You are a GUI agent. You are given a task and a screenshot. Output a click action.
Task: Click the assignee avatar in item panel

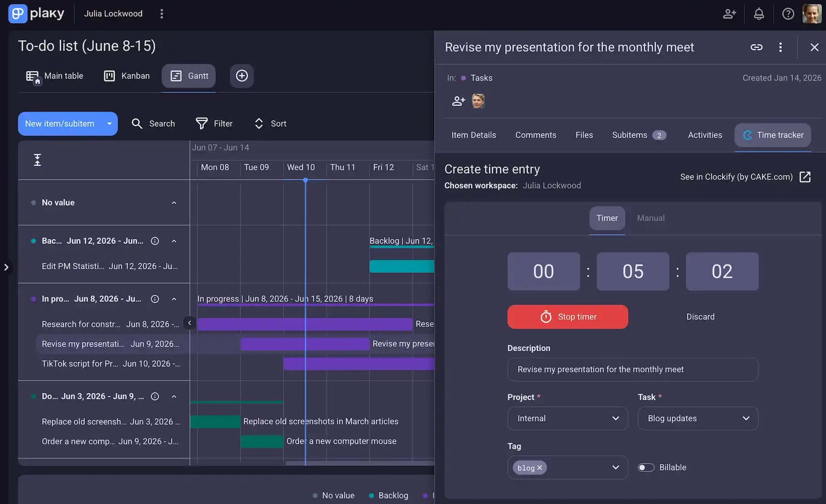tap(478, 101)
